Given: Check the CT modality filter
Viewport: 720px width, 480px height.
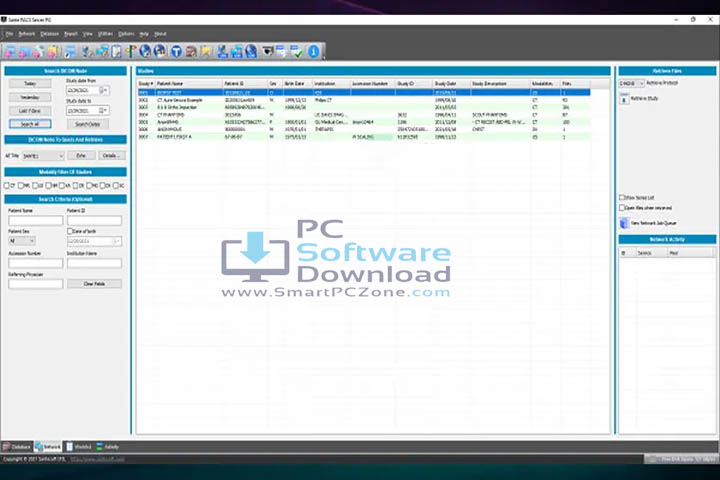Looking at the screenshot, I should (6, 186).
